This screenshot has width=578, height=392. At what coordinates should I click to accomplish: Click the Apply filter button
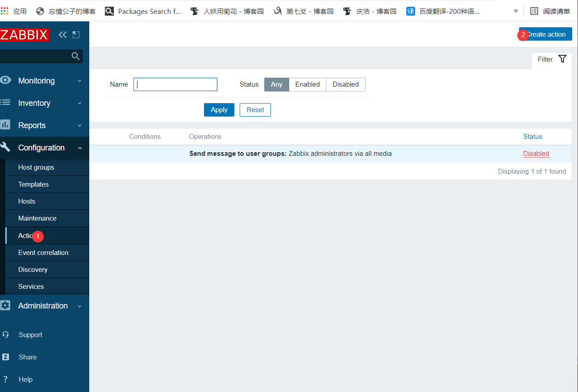[219, 110]
